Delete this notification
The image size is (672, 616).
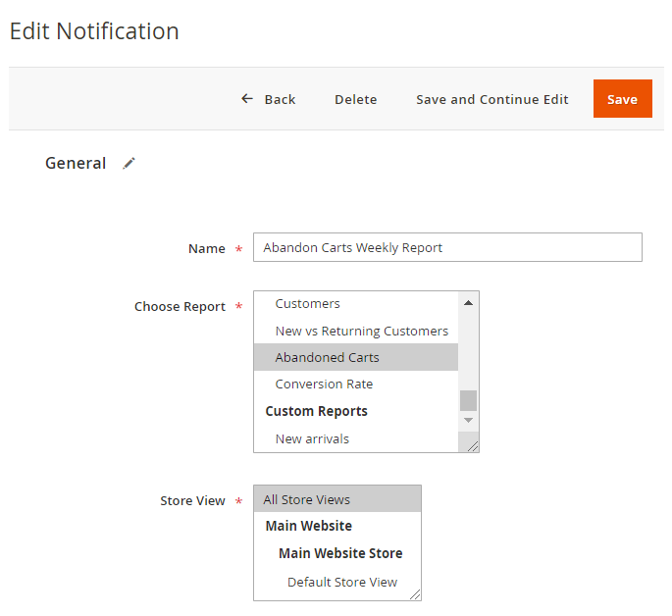tap(355, 99)
